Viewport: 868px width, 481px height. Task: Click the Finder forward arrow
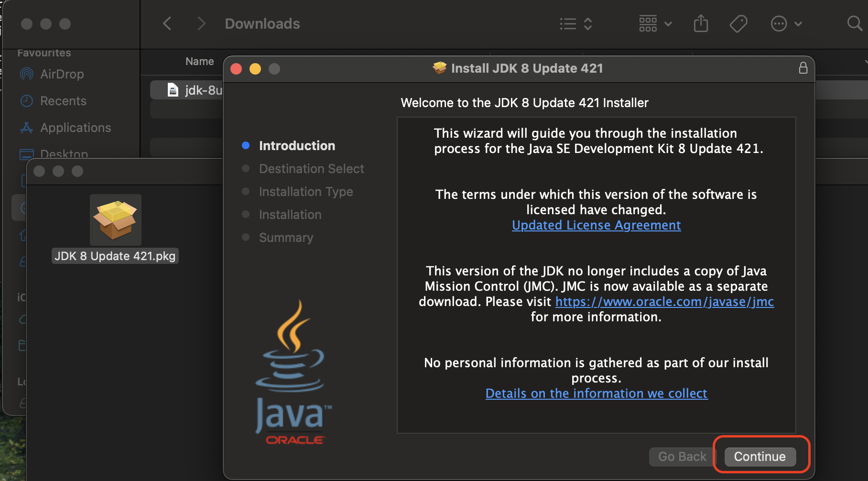(201, 23)
